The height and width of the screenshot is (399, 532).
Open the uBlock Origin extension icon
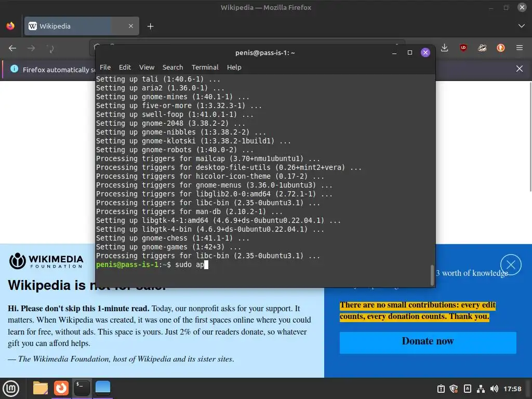tap(463, 48)
